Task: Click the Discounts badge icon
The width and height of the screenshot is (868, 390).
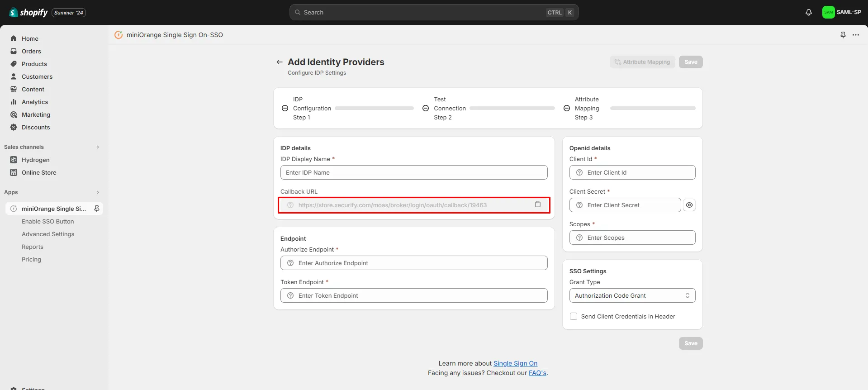Action: pos(14,127)
